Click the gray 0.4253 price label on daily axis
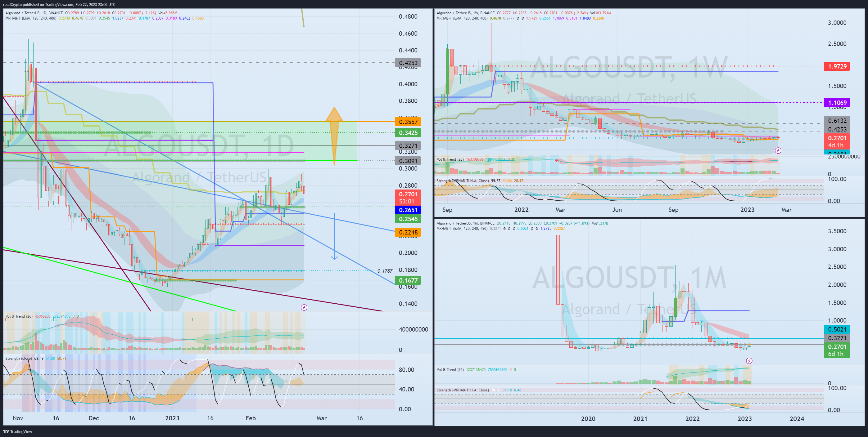This screenshot has width=868, height=437. click(408, 63)
